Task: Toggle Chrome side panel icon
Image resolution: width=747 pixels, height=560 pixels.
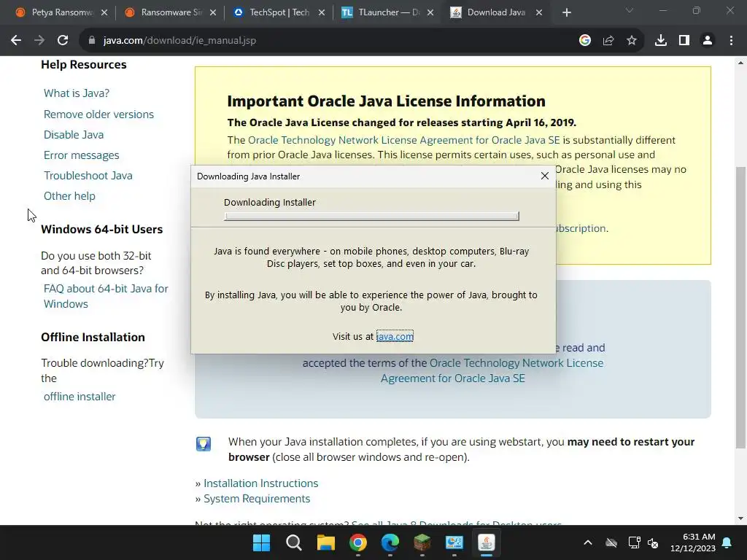Action: coord(684,41)
